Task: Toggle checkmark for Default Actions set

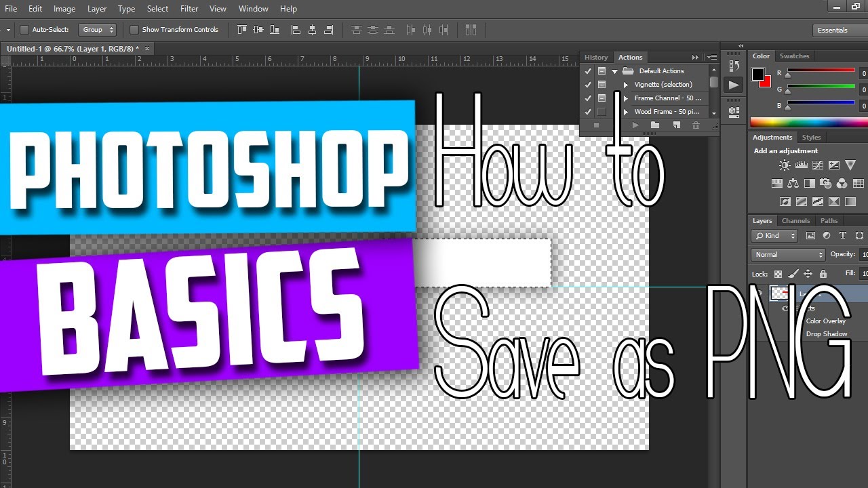Action: 588,71
